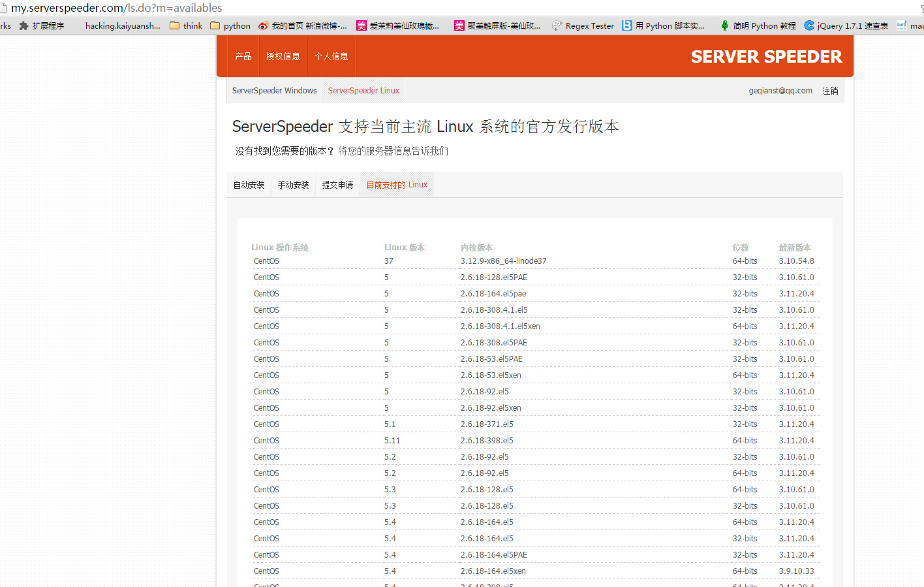Open the 扩展程序 extensions bookmark icon
This screenshot has height=587, width=924.
(x=24, y=26)
